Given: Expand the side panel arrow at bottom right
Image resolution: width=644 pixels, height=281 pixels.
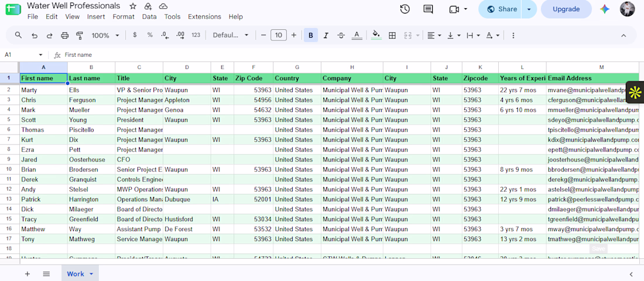Looking at the screenshot, I should coord(631,274).
